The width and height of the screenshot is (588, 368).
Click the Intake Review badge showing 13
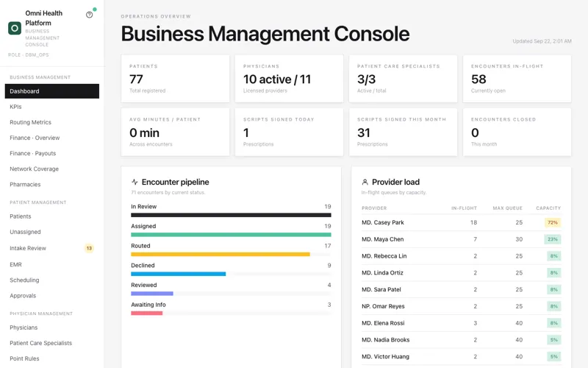[89, 248]
